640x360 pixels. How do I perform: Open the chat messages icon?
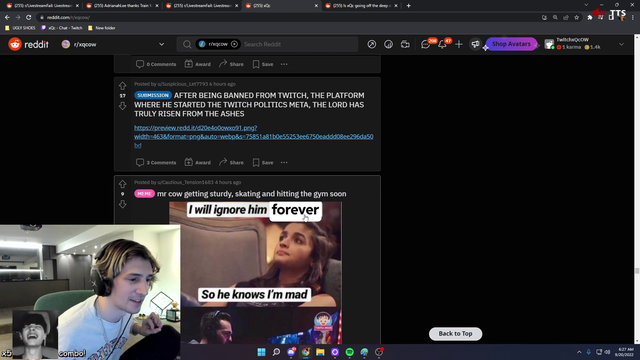(425, 44)
